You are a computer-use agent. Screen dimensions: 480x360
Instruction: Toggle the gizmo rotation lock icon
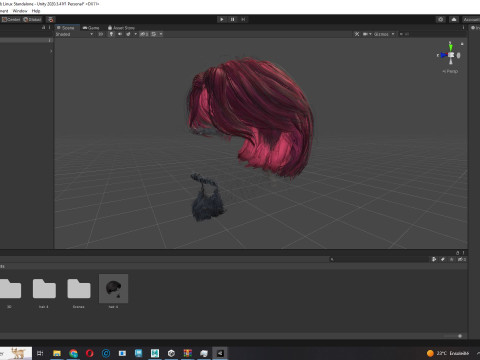(x=462, y=44)
